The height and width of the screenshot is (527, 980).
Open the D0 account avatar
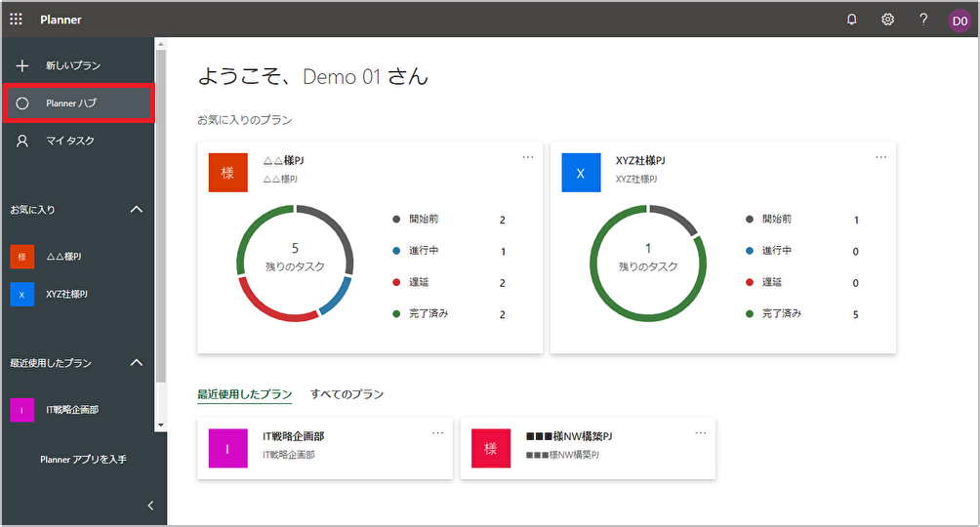coord(960,20)
